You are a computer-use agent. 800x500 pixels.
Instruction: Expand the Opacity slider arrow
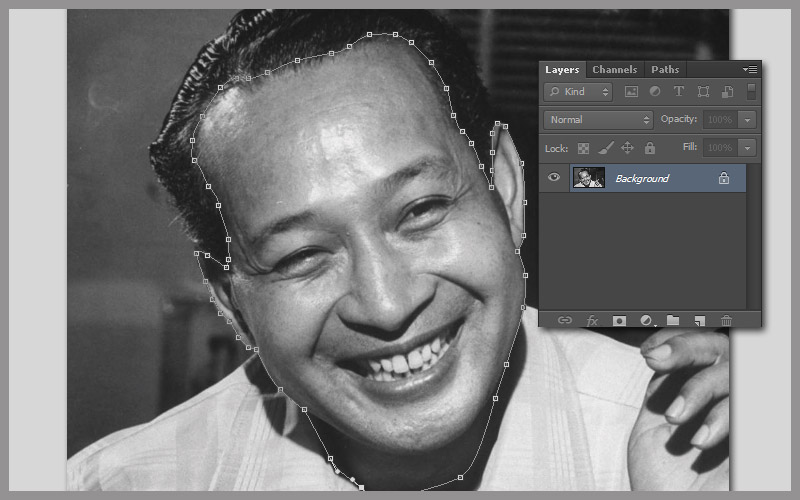(747, 120)
